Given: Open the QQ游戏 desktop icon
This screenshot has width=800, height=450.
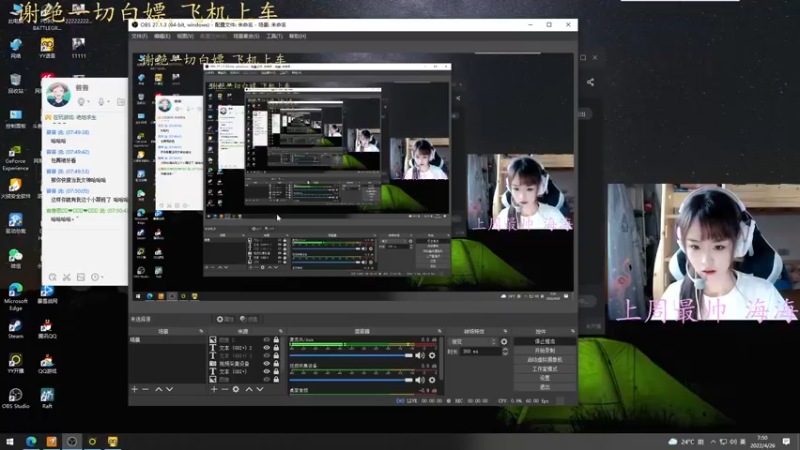Looking at the screenshot, I should [x=47, y=364].
